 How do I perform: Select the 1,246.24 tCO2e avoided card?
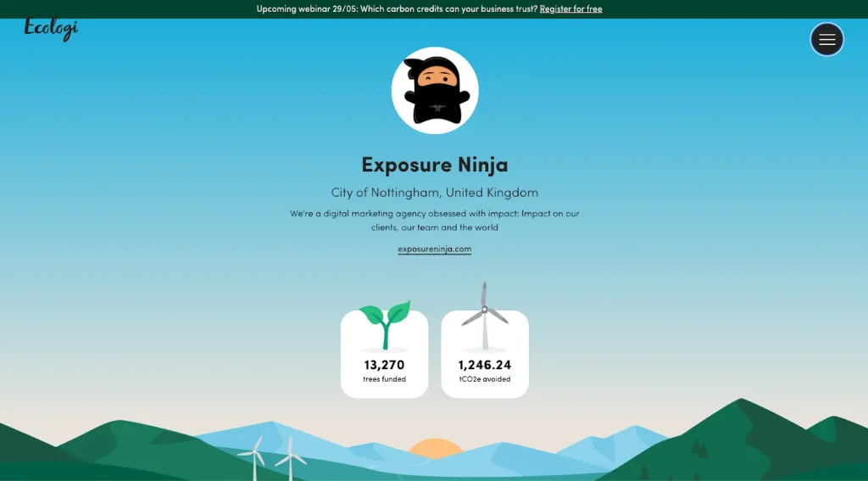[x=485, y=354]
